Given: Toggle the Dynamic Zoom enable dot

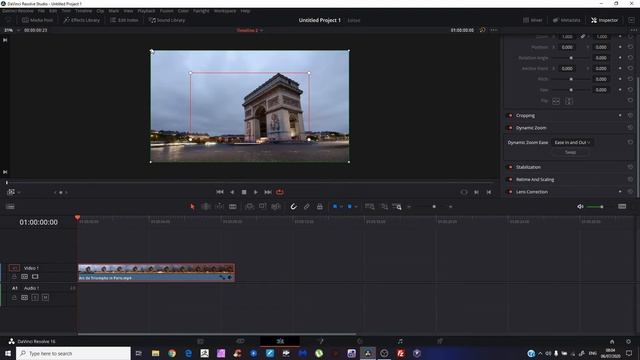Looking at the screenshot, I should (x=510, y=128).
